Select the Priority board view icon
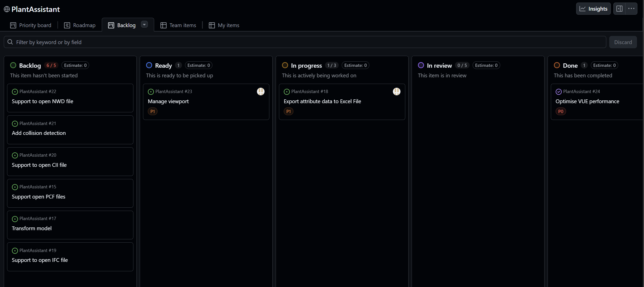 13,25
